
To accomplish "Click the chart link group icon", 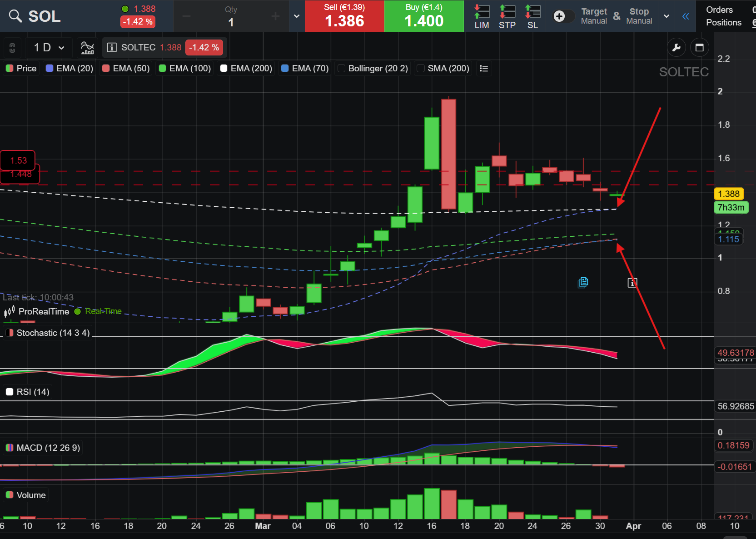I will coord(12,47).
